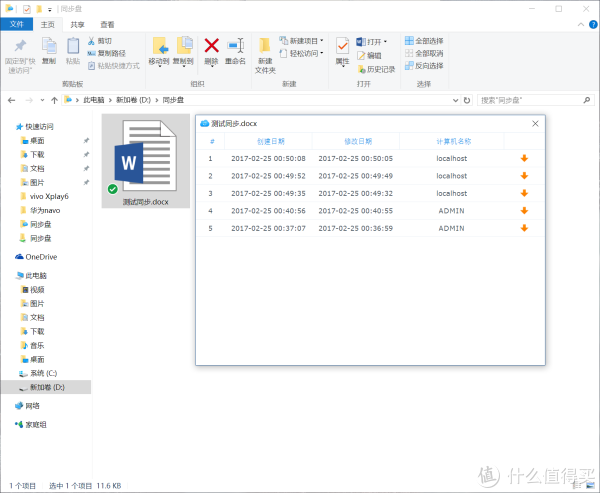600x493 pixels.
Task: Collapse the ribbon with the chevron
Action: 580,24
